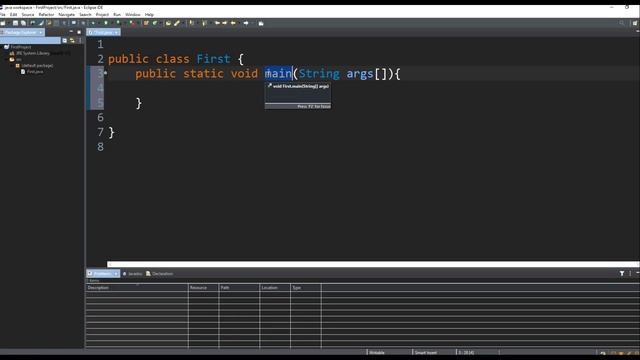The width and height of the screenshot is (640, 360).
Task: Click the Problems filter funnel icon
Action: click(622, 273)
